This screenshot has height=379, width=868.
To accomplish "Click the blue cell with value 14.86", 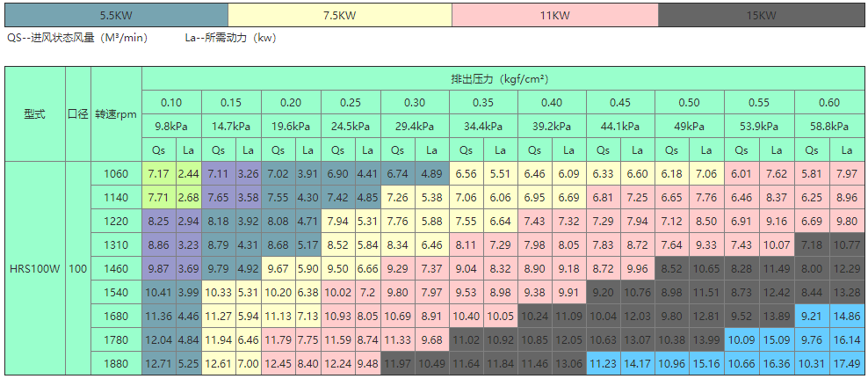I will [847, 316].
